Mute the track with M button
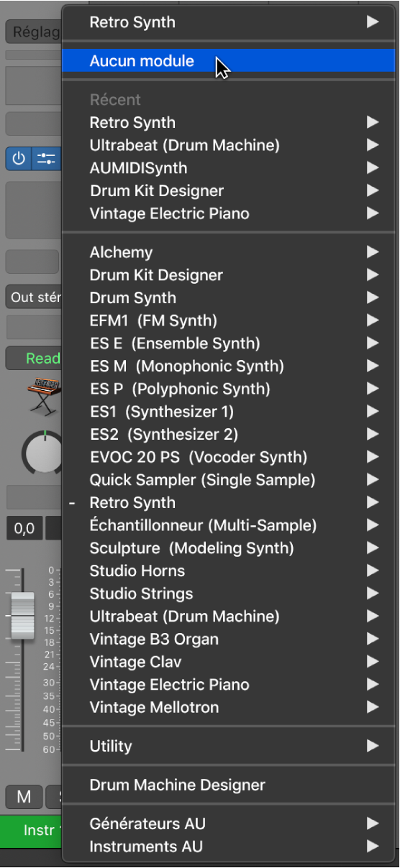This screenshot has height=868, width=400. click(x=24, y=795)
